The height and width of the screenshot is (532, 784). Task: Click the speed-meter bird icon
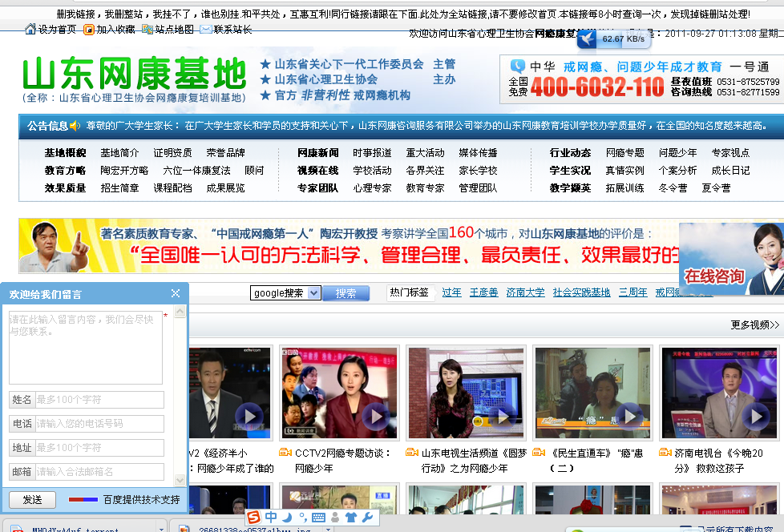pyautogui.click(x=588, y=39)
